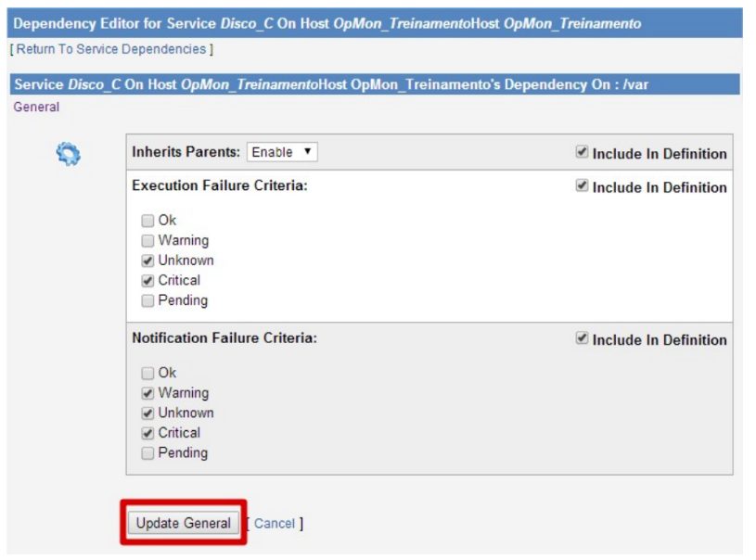Uncheck Warning under Notification Failure Criteria
This screenshot has height=560, width=756.
147,393
